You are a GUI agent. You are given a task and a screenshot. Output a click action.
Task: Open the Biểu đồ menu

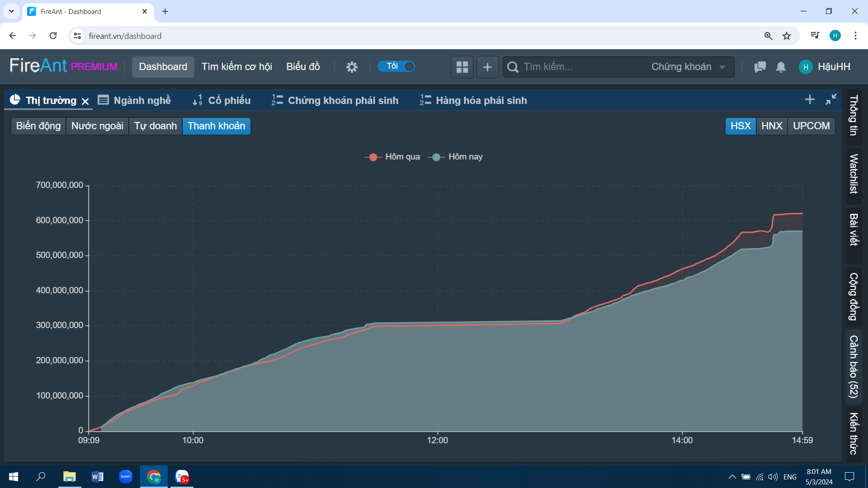[x=303, y=67]
